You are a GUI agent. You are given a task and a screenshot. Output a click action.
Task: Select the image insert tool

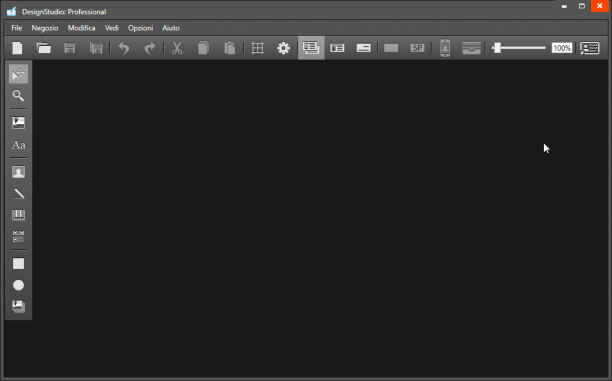(18, 123)
